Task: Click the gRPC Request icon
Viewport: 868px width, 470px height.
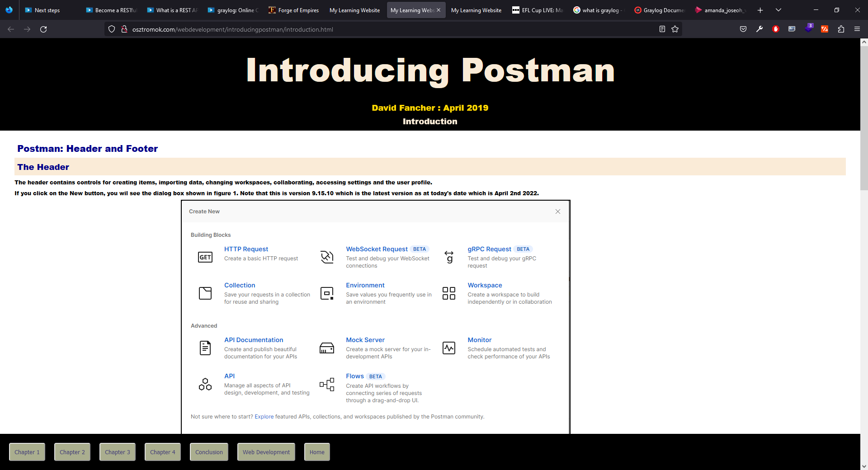Action: pos(449,257)
